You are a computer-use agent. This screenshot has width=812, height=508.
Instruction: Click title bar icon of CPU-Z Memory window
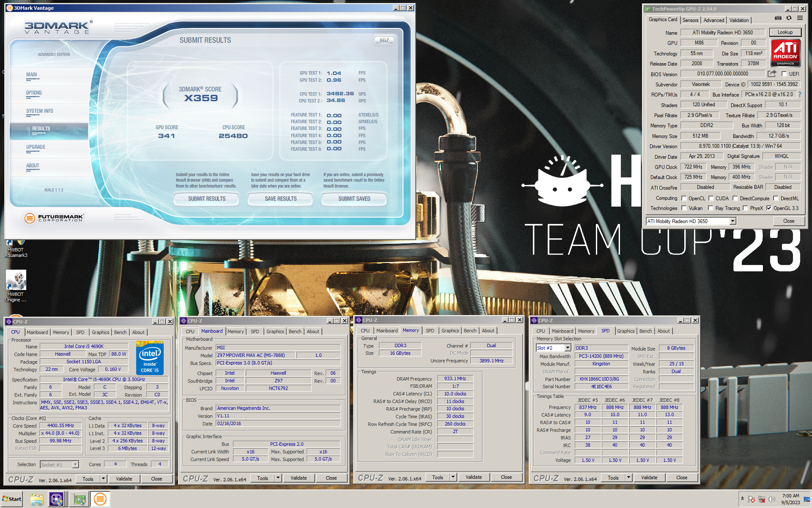[359, 320]
